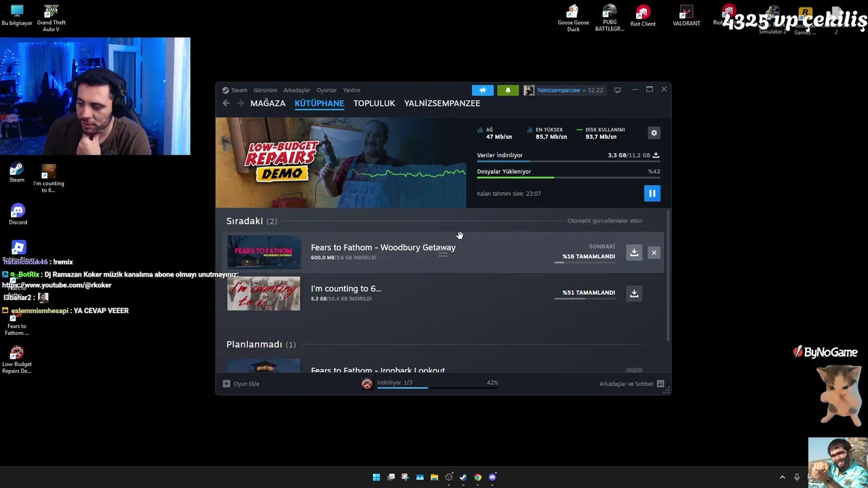The height and width of the screenshot is (488, 868).
Task: Open Steam notifications bell
Action: click(x=508, y=90)
